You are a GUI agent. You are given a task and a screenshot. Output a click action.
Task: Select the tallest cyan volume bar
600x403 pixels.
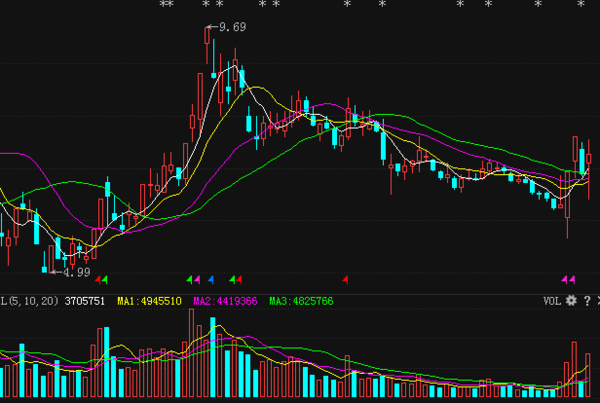click(213, 357)
